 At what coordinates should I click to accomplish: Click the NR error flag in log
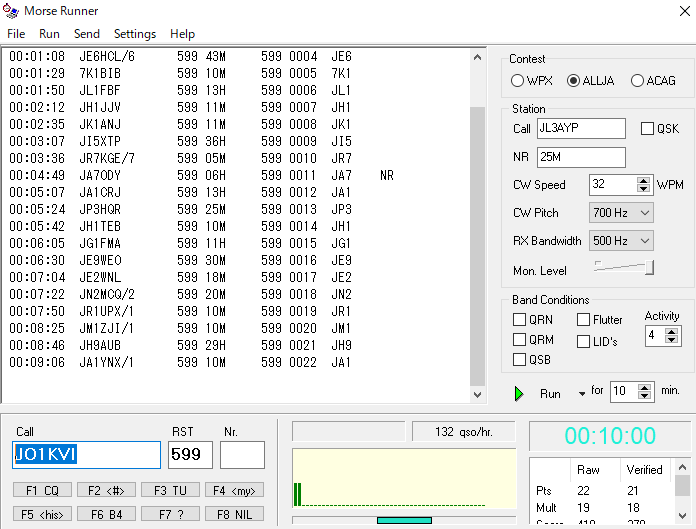(387, 175)
